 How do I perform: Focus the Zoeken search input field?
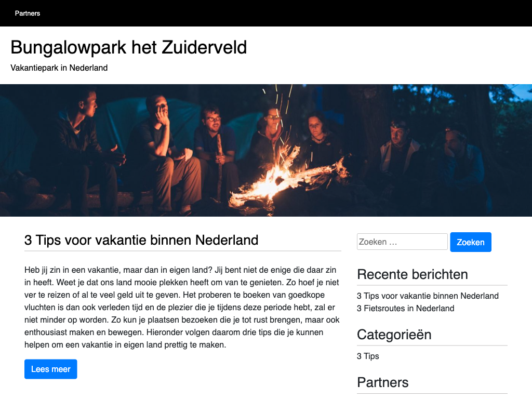point(402,242)
